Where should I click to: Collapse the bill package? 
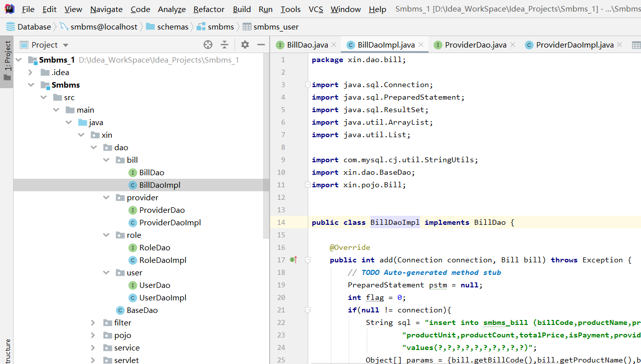point(106,160)
